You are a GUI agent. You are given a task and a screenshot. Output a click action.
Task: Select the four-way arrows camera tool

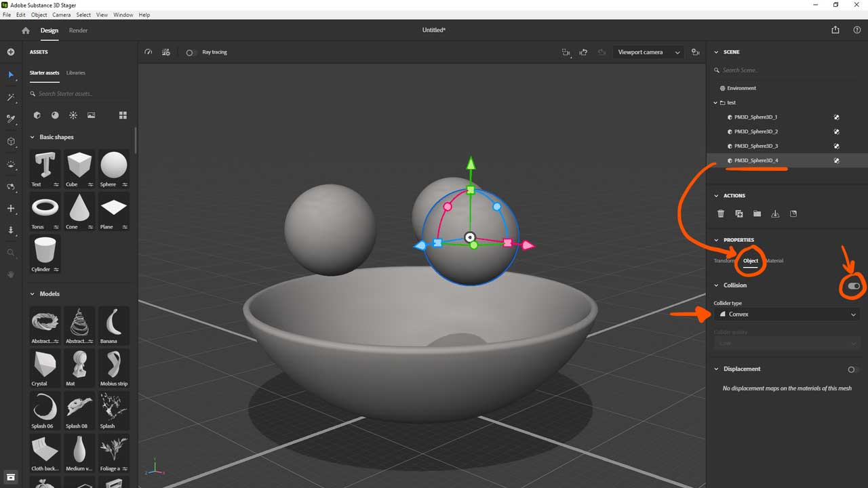(x=11, y=209)
